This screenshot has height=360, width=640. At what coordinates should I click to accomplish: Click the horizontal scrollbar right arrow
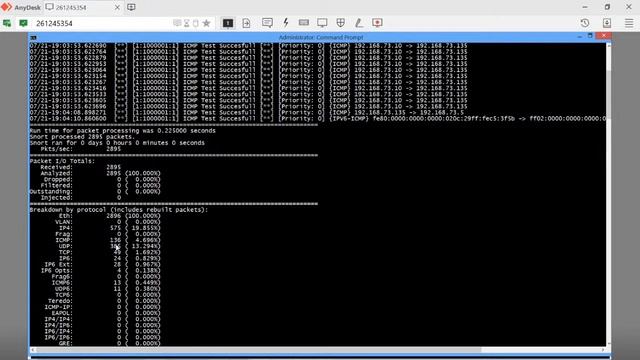(603, 350)
